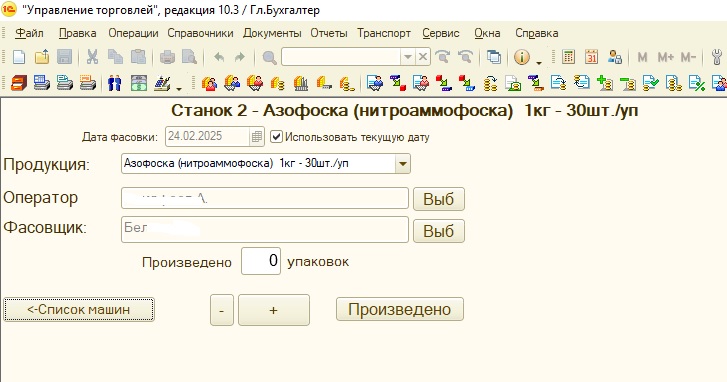Expand the Продукция dropdown list
727x382 pixels.
coord(402,164)
